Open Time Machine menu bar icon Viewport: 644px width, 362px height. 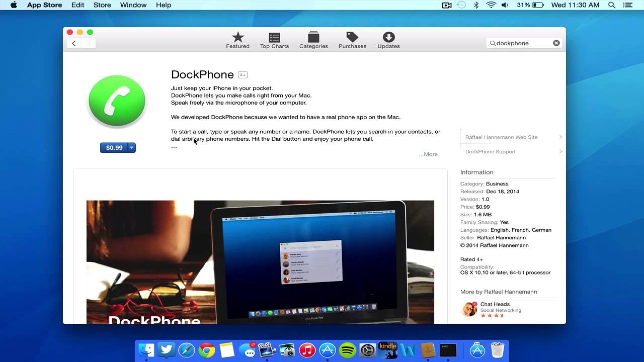click(x=461, y=5)
